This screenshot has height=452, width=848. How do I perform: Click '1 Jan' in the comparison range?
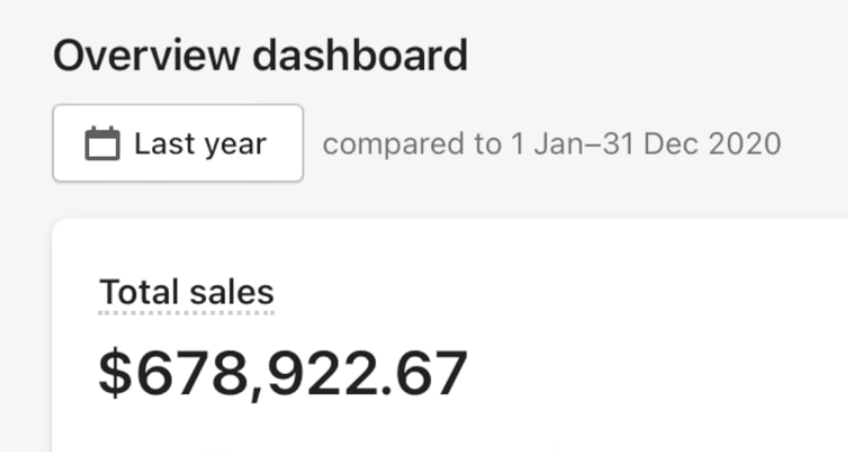[541, 144]
